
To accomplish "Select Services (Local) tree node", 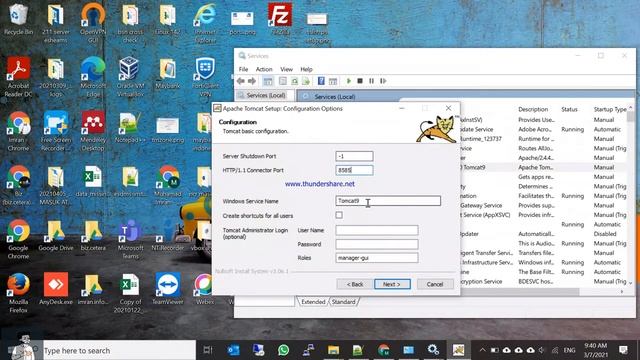I will 266,95.
